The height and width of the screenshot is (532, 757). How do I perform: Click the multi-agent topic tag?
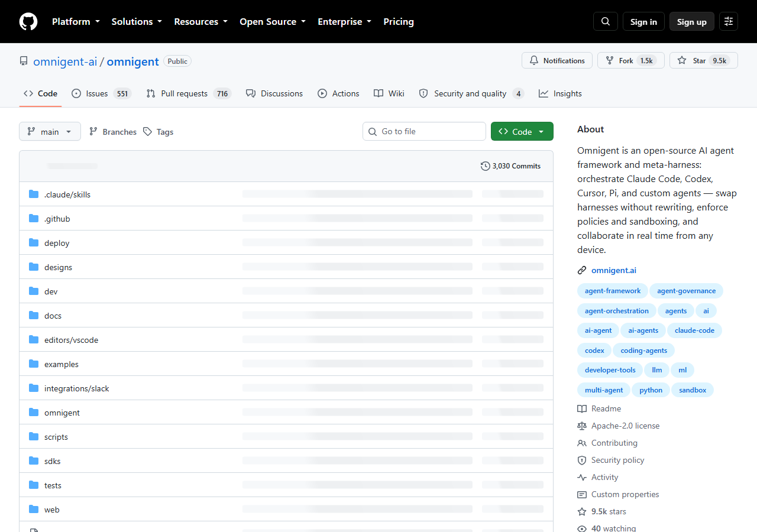point(604,390)
